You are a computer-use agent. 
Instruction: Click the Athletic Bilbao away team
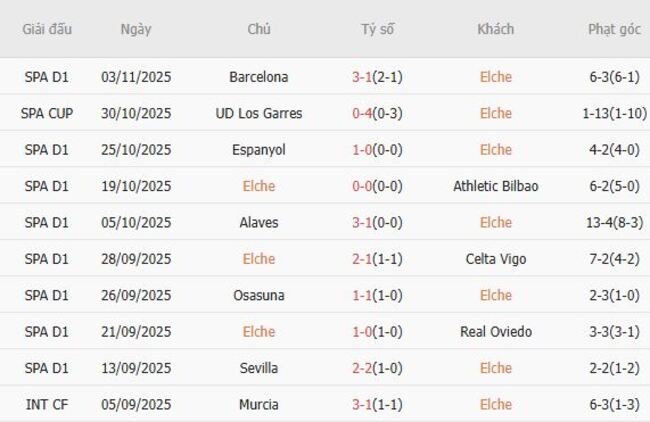495,186
